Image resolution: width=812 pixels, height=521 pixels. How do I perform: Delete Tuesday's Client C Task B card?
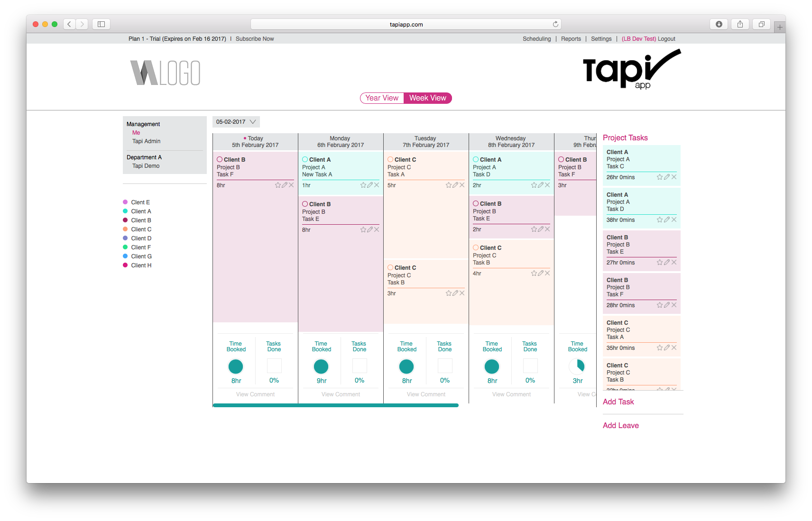tap(462, 293)
